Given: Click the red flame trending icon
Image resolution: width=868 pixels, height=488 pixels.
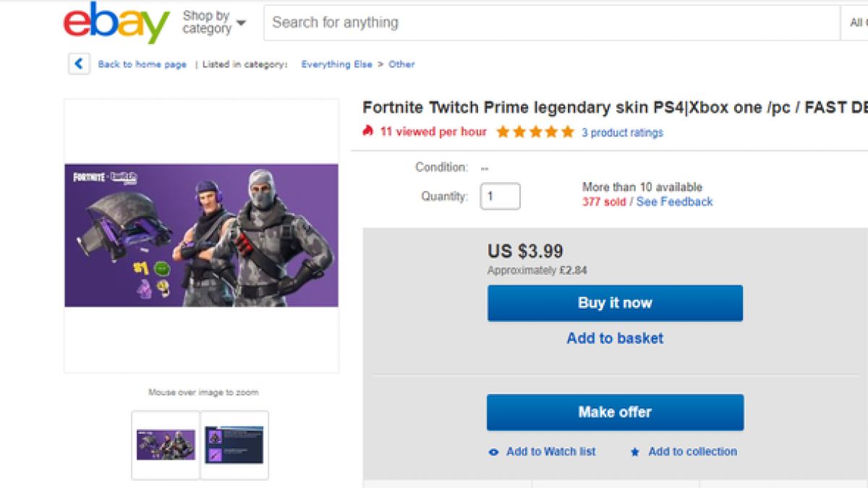Looking at the screenshot, I should [368, 131].
